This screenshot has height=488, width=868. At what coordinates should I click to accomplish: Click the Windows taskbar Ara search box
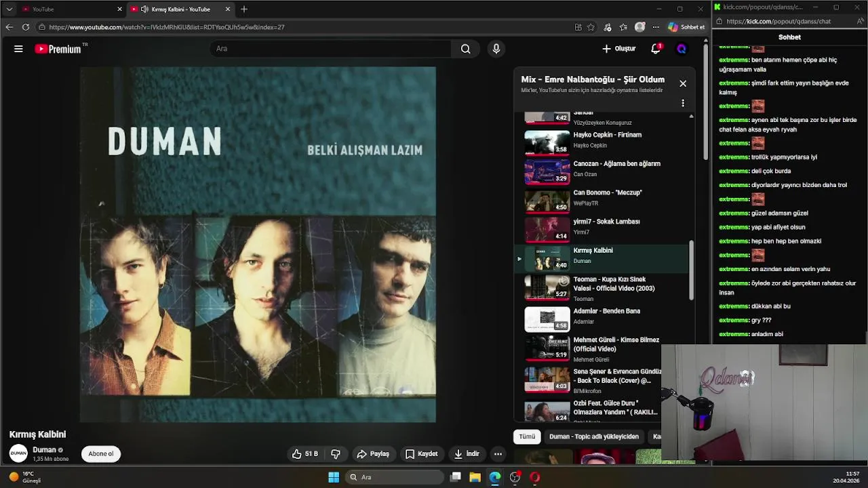click(x=395, y=477)
